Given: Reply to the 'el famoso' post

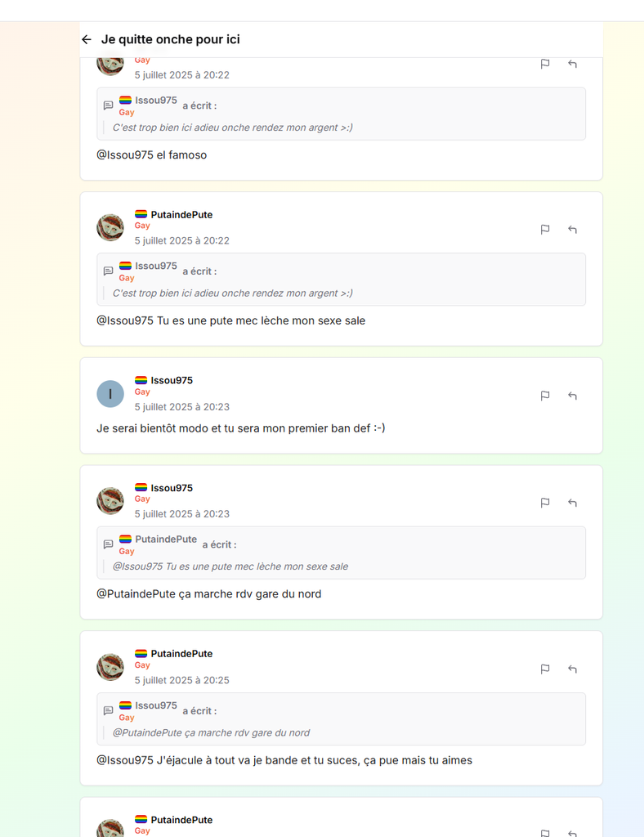Looking at the screenshot, I should (573, 64).
